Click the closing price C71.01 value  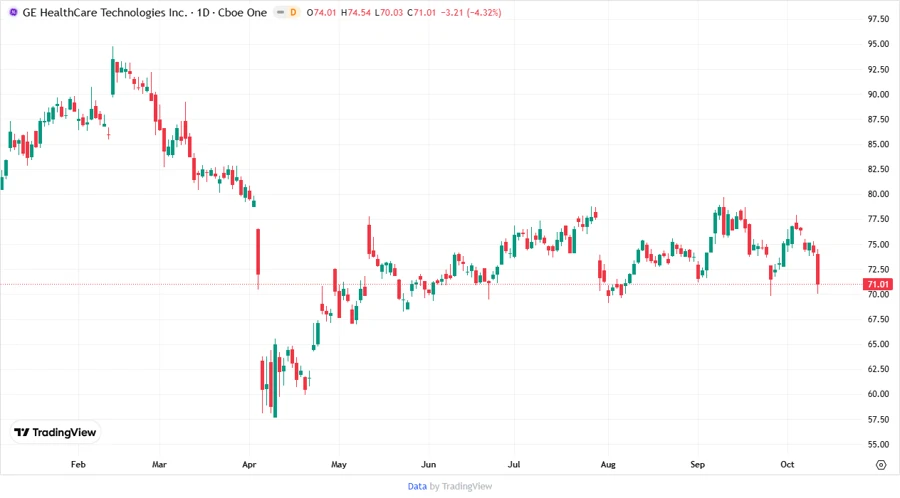coord(421,12)
